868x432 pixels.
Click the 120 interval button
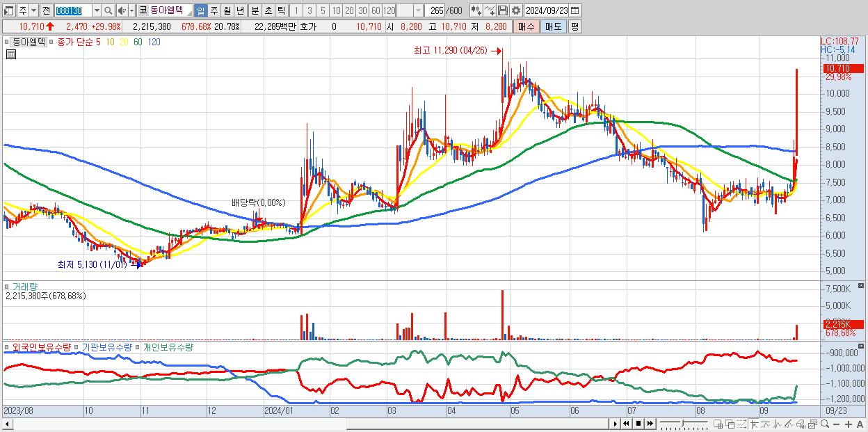[389, 10]
